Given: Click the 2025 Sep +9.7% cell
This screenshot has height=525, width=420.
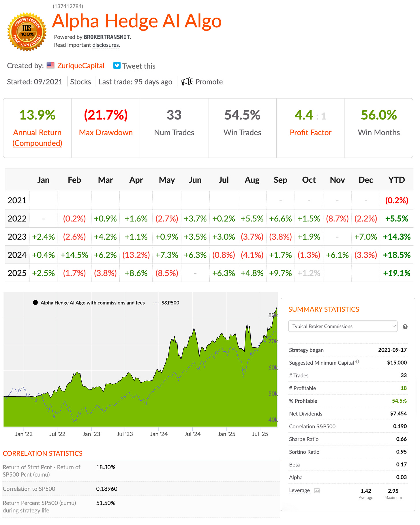Looking at the screenshot, I should coord(280,273).
